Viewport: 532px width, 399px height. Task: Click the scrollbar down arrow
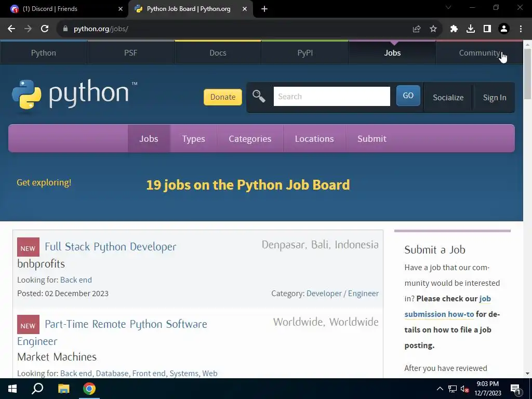[527, 374]
